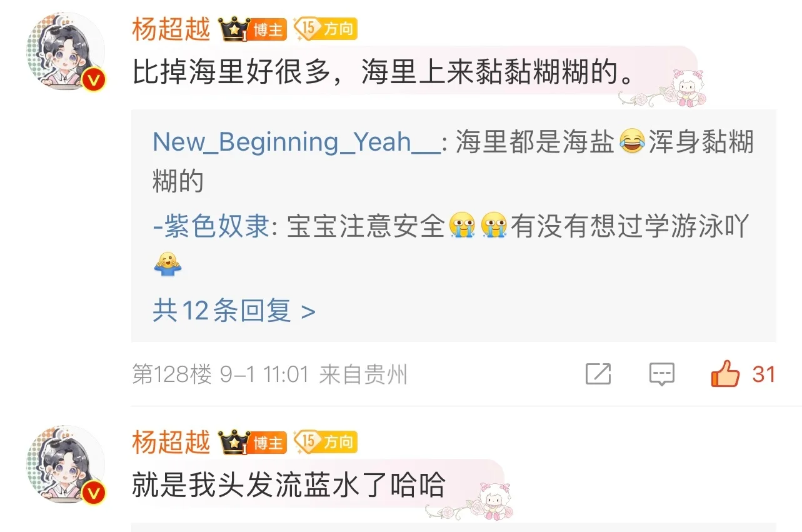Open second 杨超越 avatar next to 流蓝水 comment
The width and height of the screenshot is (802, 532).
click(x=66, y=465)
